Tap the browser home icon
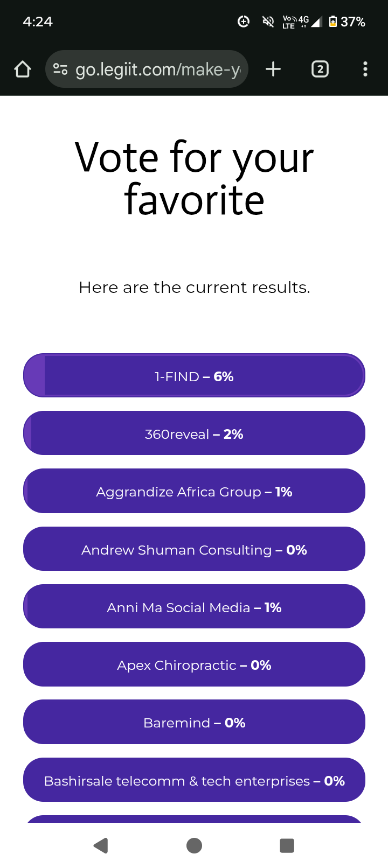388x868 pixels. point(23,69)
